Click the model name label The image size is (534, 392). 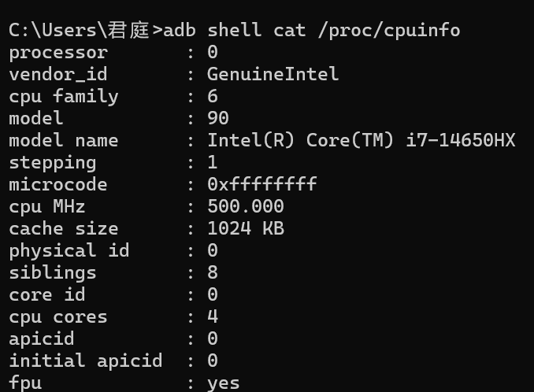coord(63,140)
